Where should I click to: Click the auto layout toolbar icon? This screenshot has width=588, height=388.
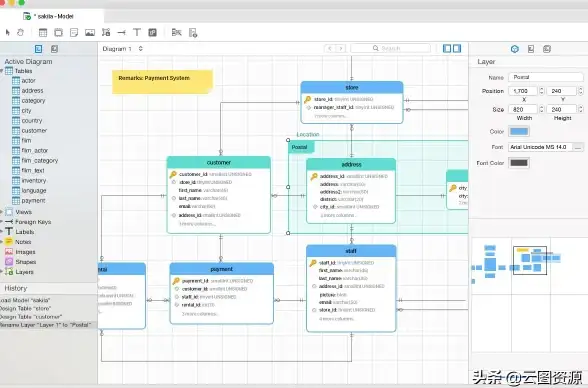click(x=177, y=33)
